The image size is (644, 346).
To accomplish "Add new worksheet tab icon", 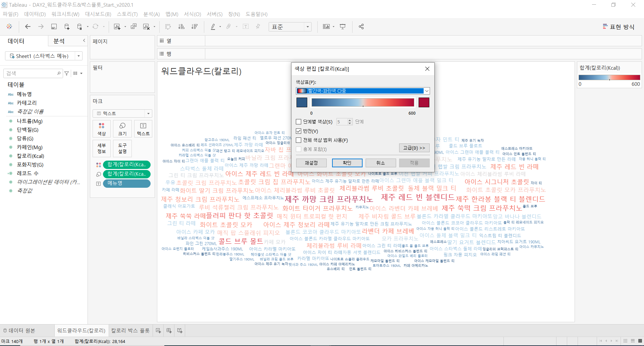I will pyautogui.click(x=158, y=331).
